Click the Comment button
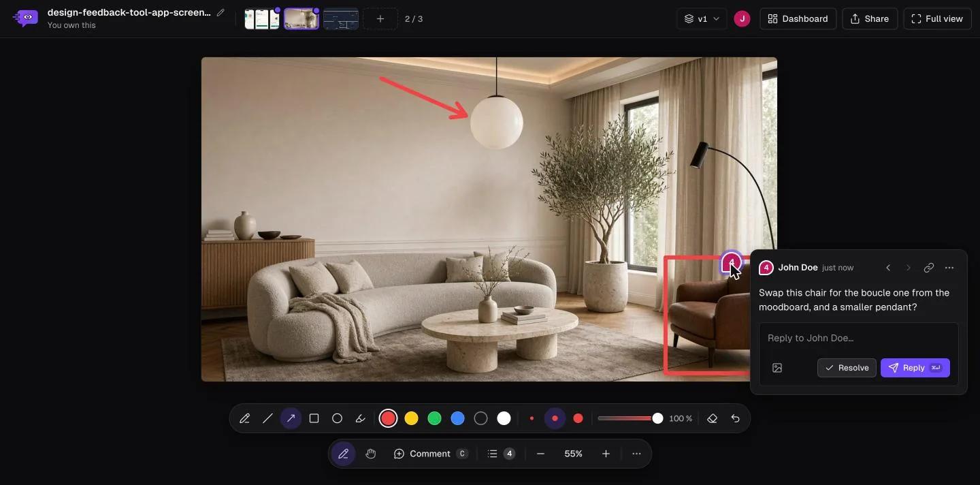This screenshot has height=485, width=980. pos(430,454)
